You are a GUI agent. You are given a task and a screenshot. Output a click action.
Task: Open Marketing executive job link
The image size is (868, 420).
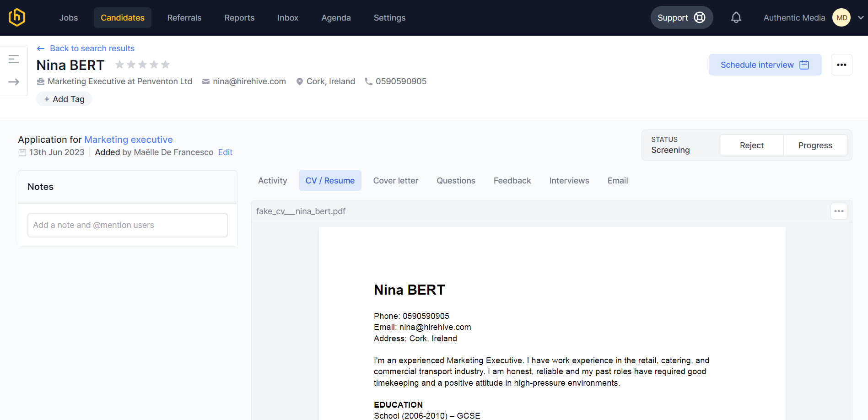click(129, 140)
